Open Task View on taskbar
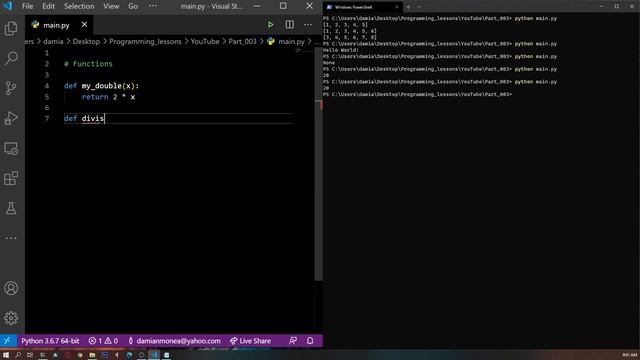This screenshot has width=640, height=360. 30,355
